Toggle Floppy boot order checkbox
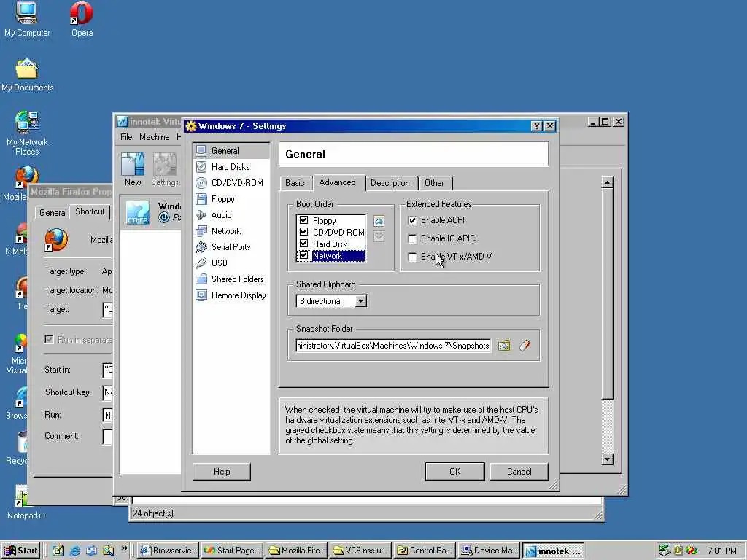The width and height of the screenshot is (747, 560). (303, 220)
